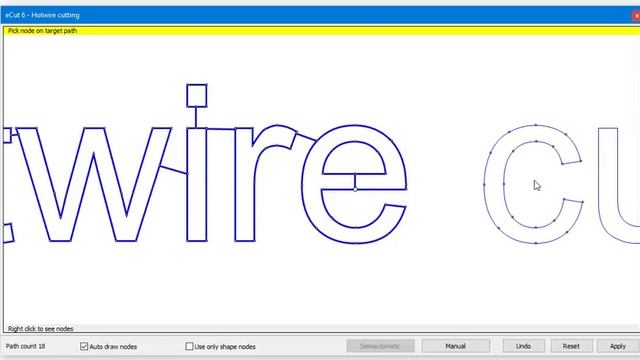The height and width of the screenshot is (360, 640).
Task: Click the 'Pick node on target path' banner
Action: point(321,31)
